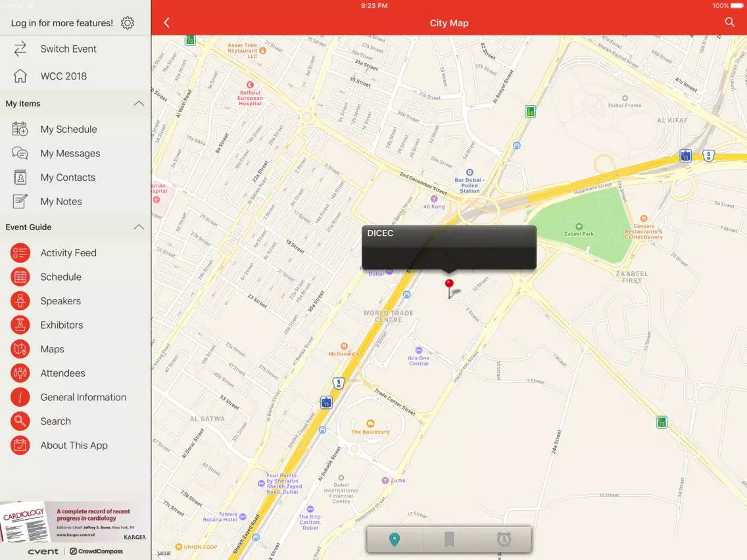The height and width of the screenshot is (560, 747).
Task: Click the General Information red icon
Action: [20, 397]
